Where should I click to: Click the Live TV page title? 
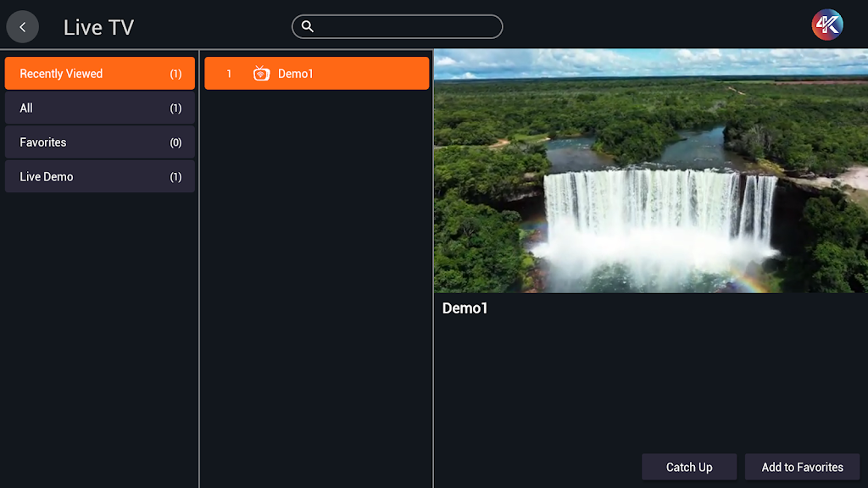coord(98,27)
